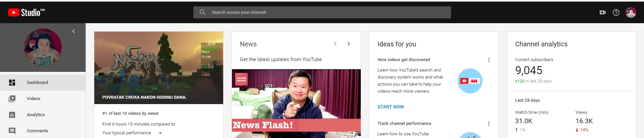
Task: Click the search magnifier icon
Action: 202,12
